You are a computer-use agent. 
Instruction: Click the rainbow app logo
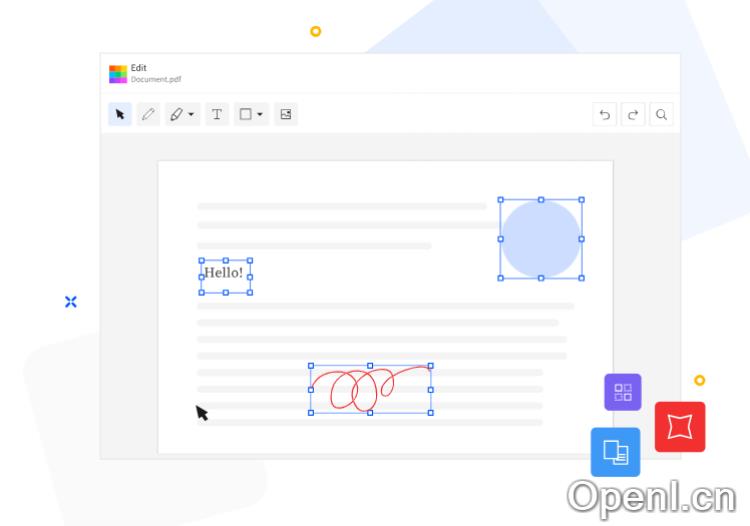(118, 74)
